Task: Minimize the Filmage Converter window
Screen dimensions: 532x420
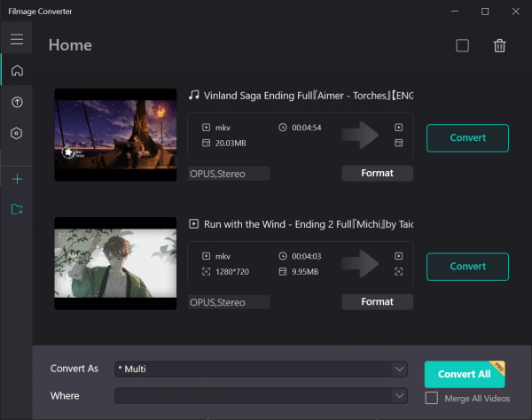Action: (455, 12)
